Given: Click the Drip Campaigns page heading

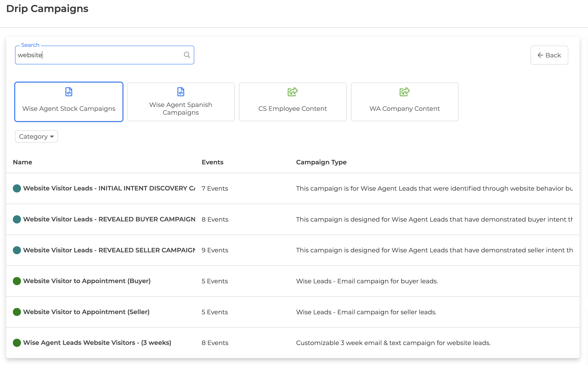Looking at the screenshot, I should click(47, 9).
